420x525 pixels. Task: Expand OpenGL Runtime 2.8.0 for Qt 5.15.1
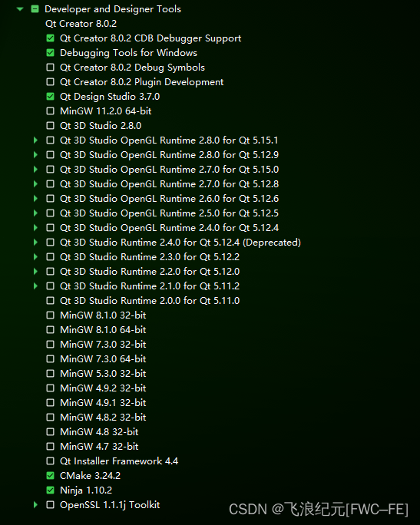click(x=35, y=140)
